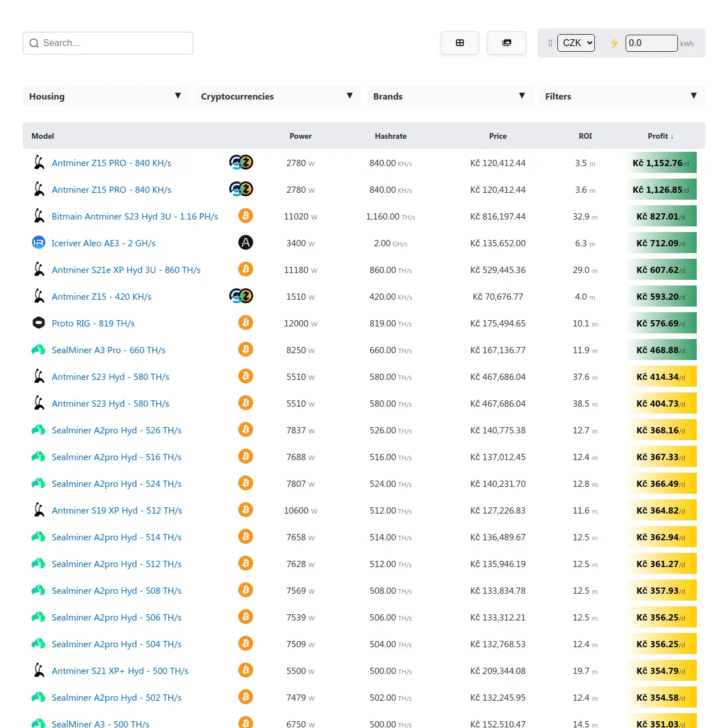
Task: Open the CZK currency selector
Action: (576, 43)
